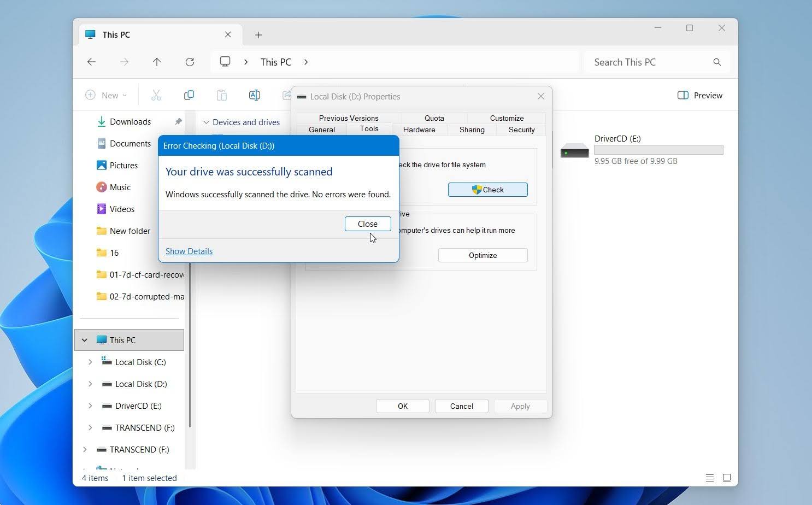
Task: Open the Customize tab
Action: (507, 118)
